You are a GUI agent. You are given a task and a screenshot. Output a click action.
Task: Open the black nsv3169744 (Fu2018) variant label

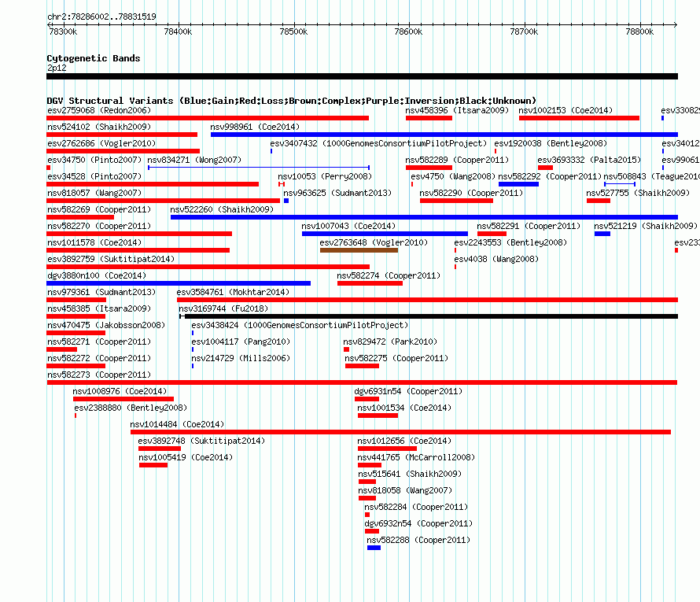[223, 308]
